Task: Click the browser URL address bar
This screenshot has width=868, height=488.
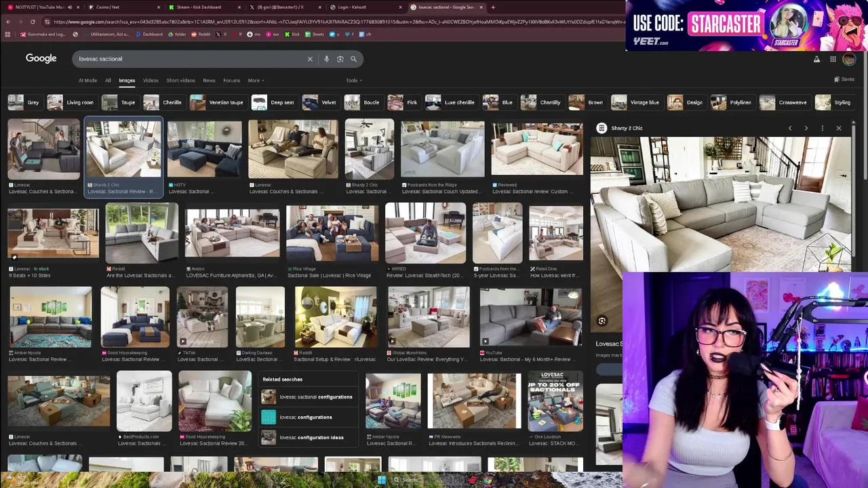Action: (x=336, y=22)
